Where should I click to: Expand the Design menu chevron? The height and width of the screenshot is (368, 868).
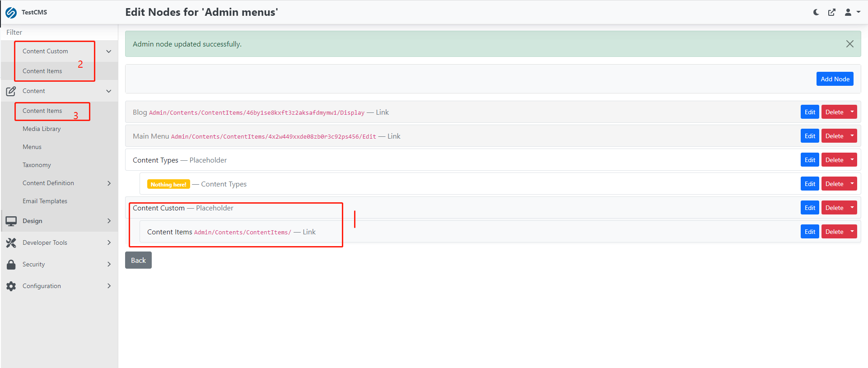pyautogui.click(x=109, y=221)
